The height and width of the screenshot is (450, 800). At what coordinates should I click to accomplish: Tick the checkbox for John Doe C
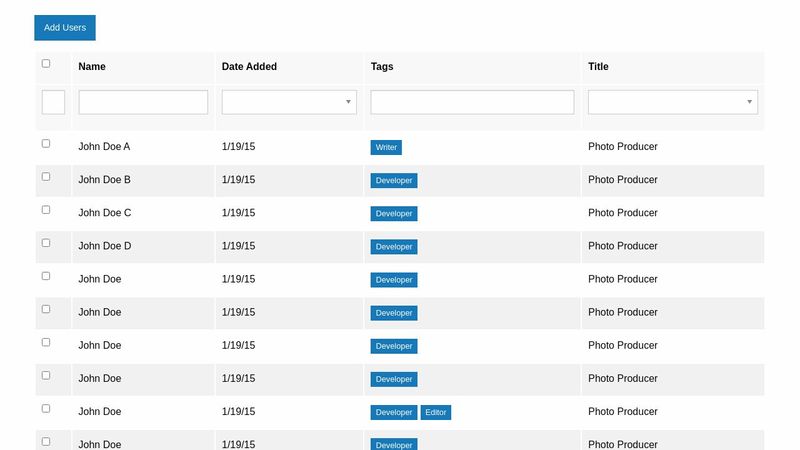click(46, 210)
